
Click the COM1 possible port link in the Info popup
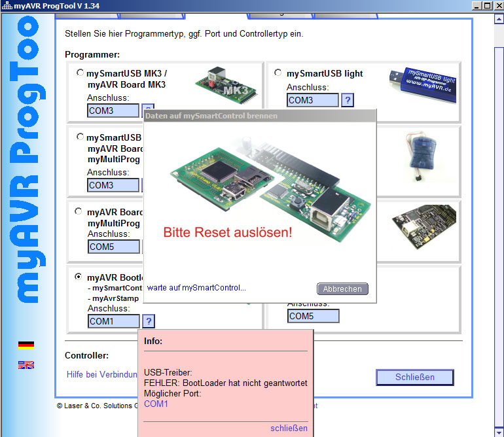(x=156, y=404)
